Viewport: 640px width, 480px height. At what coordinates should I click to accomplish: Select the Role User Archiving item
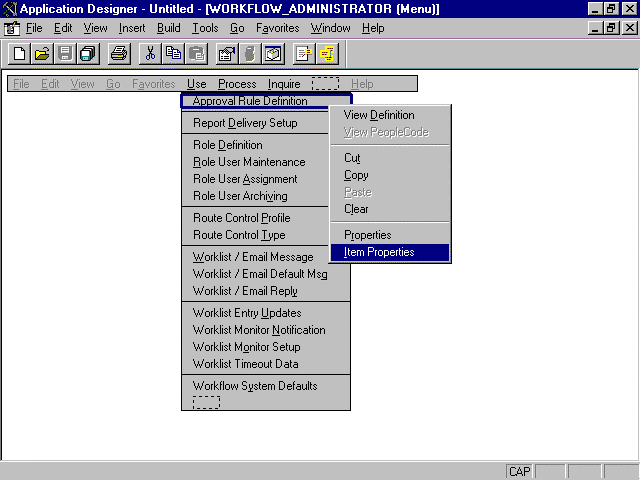255,196
